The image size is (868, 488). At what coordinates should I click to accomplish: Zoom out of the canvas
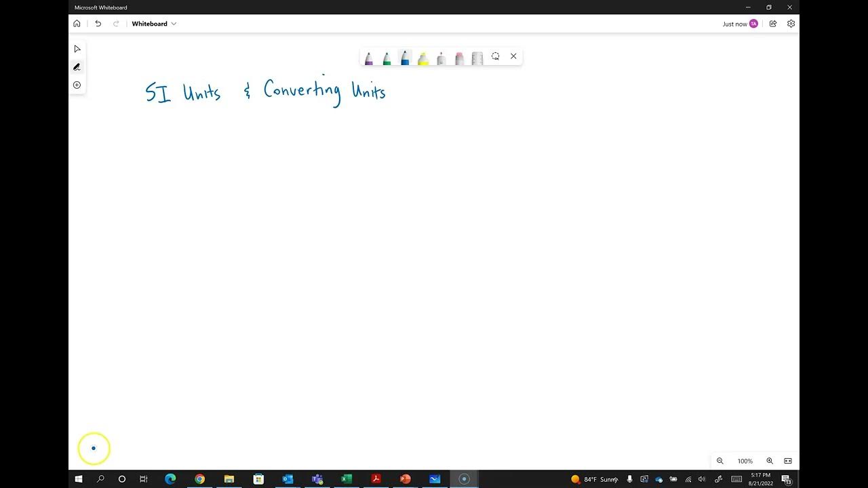[x=720, y=461]
